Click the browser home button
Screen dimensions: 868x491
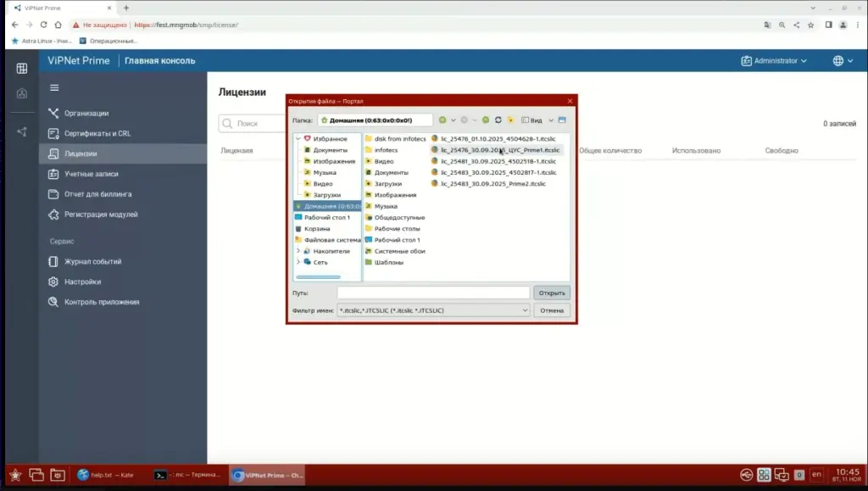tap(58, 25)
